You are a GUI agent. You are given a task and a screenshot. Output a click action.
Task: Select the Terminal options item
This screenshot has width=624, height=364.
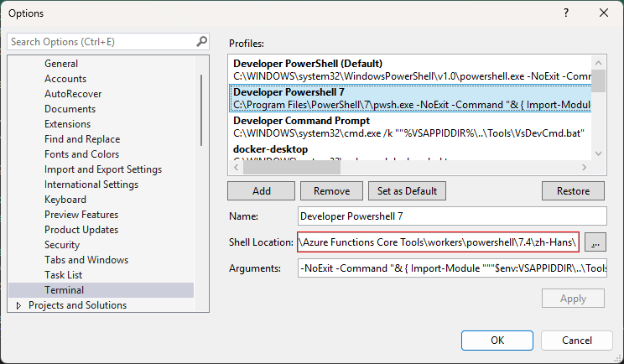[x=101, y=290]
